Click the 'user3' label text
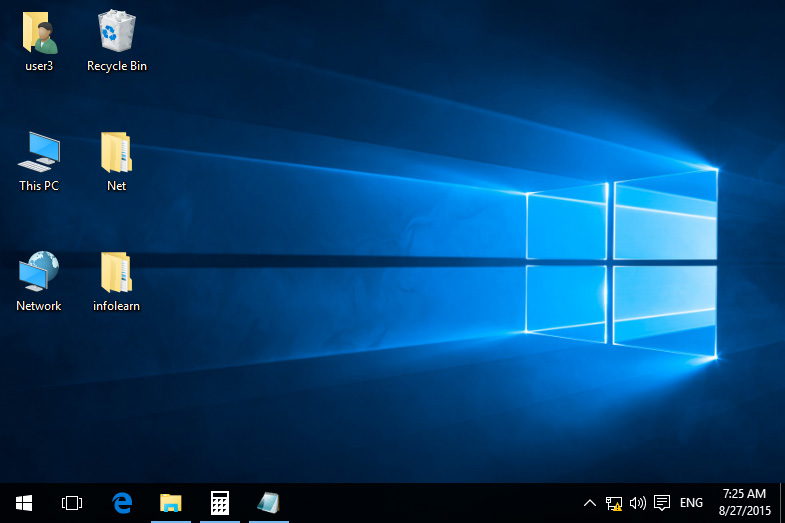The width and height of the screenshot is (785, 523). [39, 66]
